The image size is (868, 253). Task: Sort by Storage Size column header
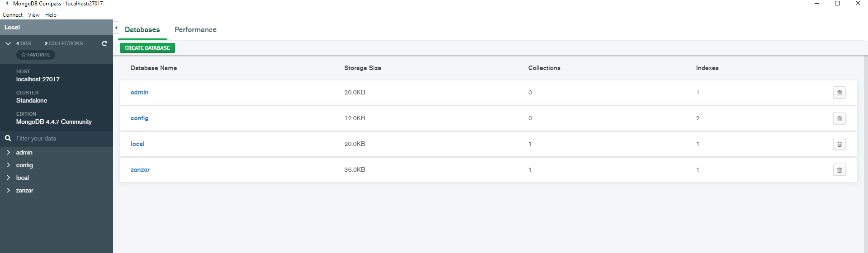coord(363,68)
